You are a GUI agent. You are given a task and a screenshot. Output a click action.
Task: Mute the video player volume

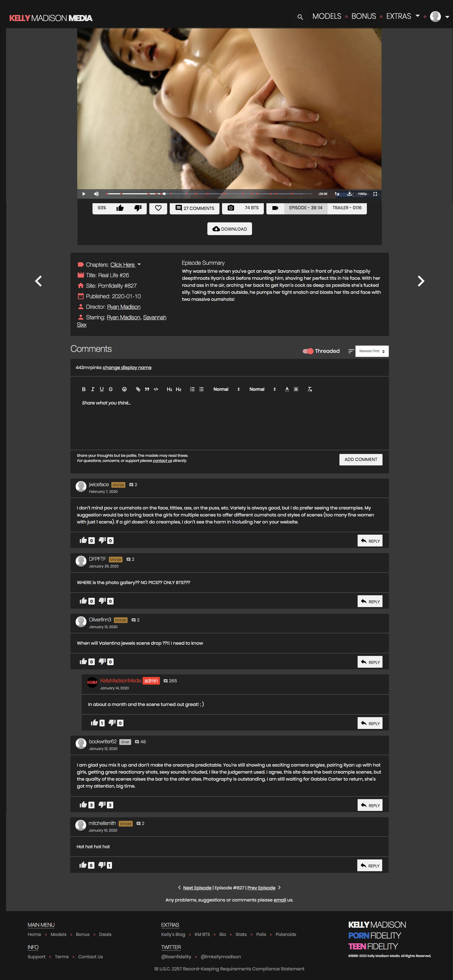pyautogui.click(x=96, y=194)
